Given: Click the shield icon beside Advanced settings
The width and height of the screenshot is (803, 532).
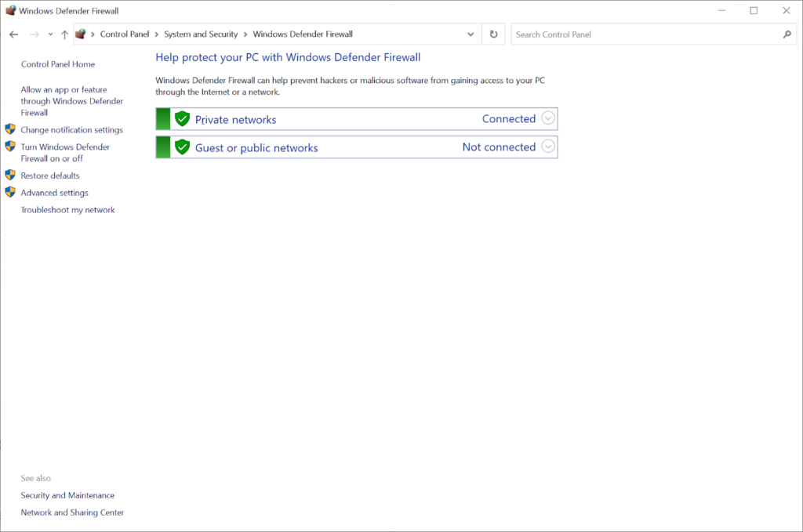Looking at the screenshot, I should (x=9, y=193).
